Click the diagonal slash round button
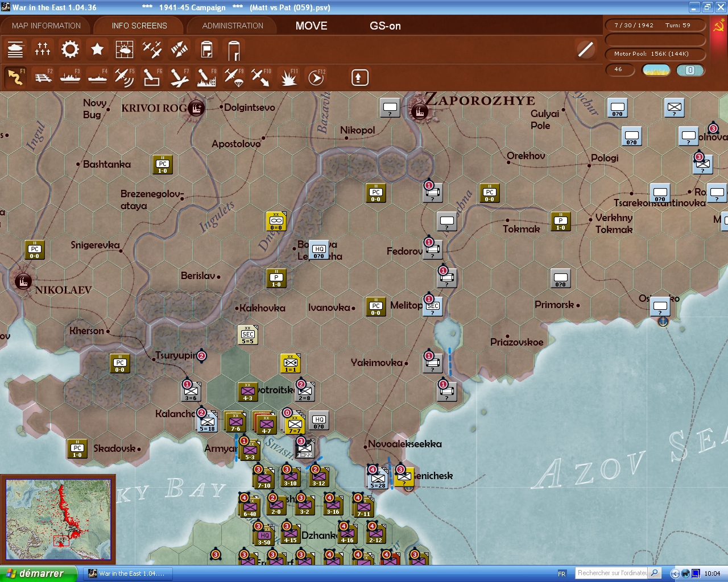The width and height of the screenshot is (728, 582). pyautogui.click(x=586, y=49)
